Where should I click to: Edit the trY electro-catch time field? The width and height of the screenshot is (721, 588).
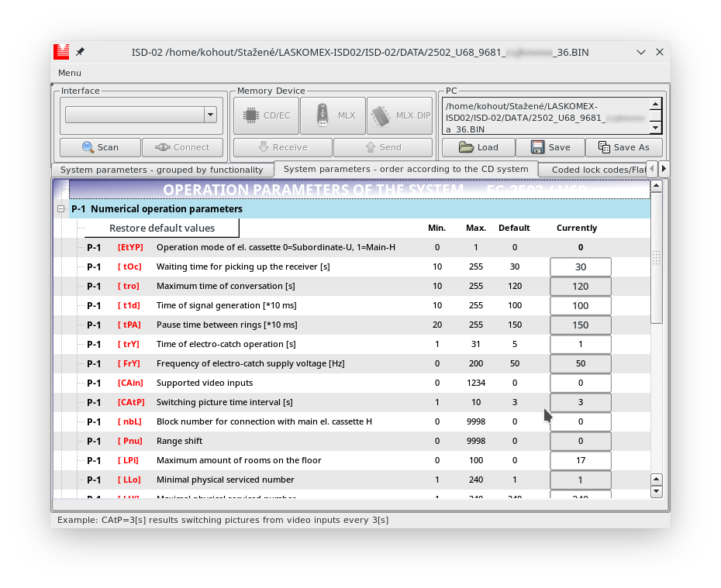point(581,344)
